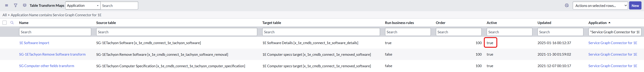Click the top Search text field
This screenshot has width=644, height=72.
119,6
